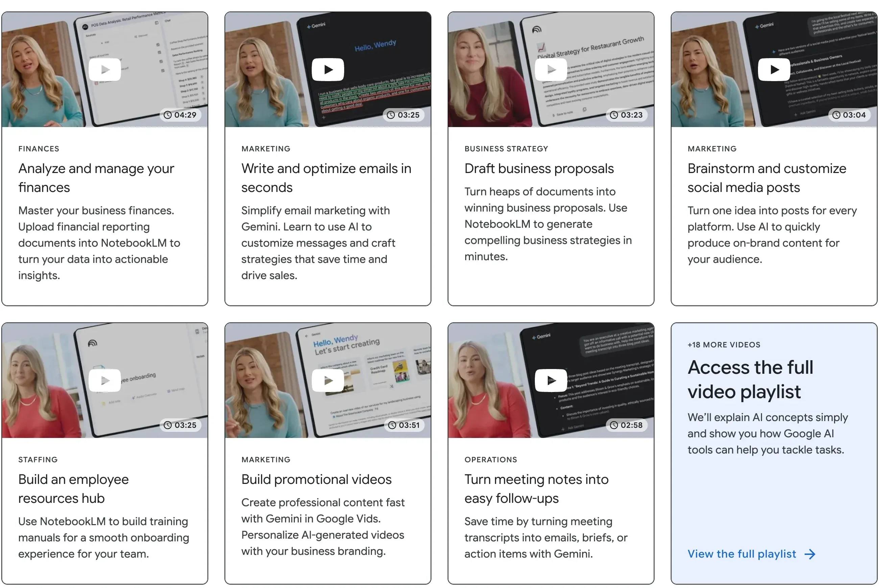Open the Build promotional videos title
879x588 pixels.
[x=316, y=479]
